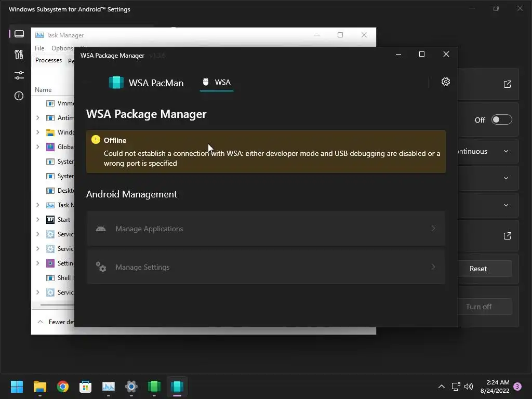
Task: Select Processes tab in Task Manager
Action: (48, 60)
